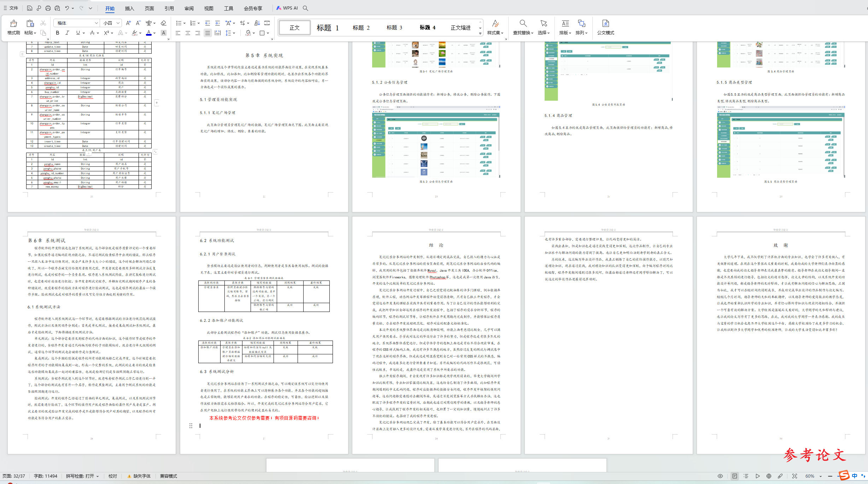Click the official document mode (公文模式) icon
This screenshot has width=868, height=484.
coord(605,24)
